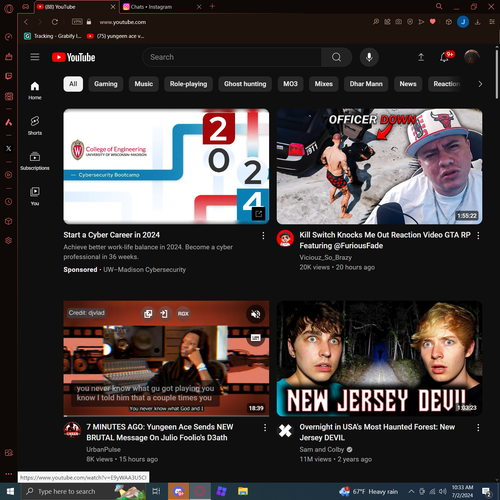Open File Explorer from the taskbar
Viewport: 500px width, 500px height.
click(x=243, y=491)
